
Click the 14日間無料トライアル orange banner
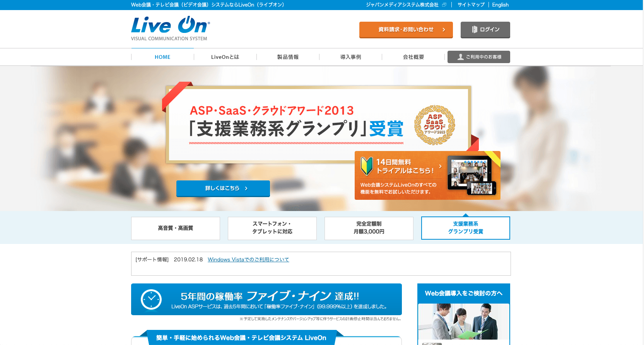pyautogui.click(x=427, y=175)
